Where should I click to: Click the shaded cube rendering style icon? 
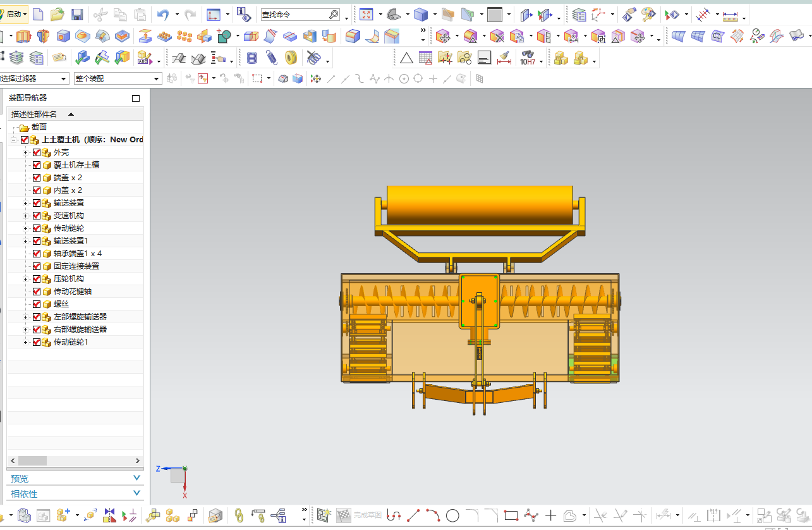(x=421, y=14)
